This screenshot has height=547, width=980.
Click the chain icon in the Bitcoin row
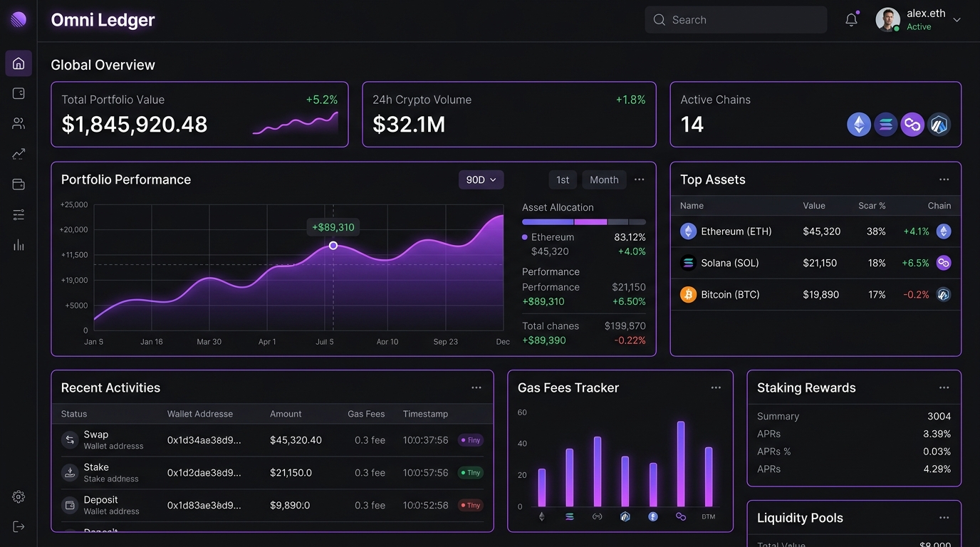click(x=944, y=294)
